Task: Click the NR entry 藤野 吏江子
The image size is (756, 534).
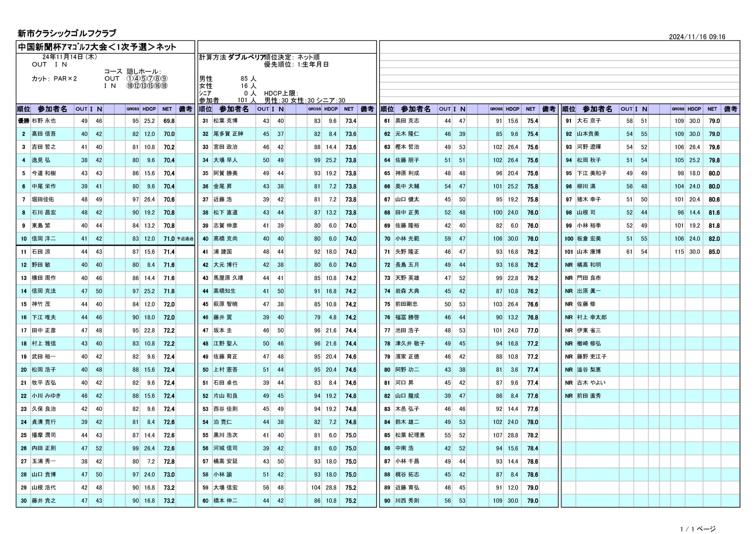Action: [x=592, y=356]
